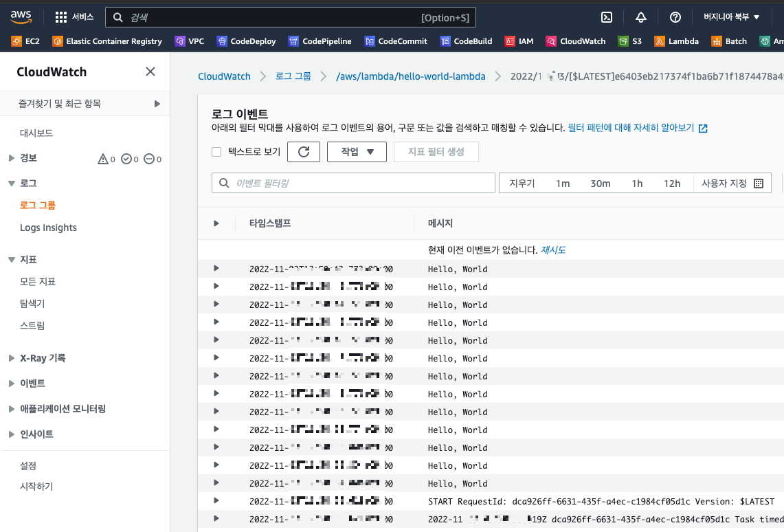Viewport: 784px width, 532px height.
Task: Click 지우기 in the time range bar
Action: click(522, 184)
